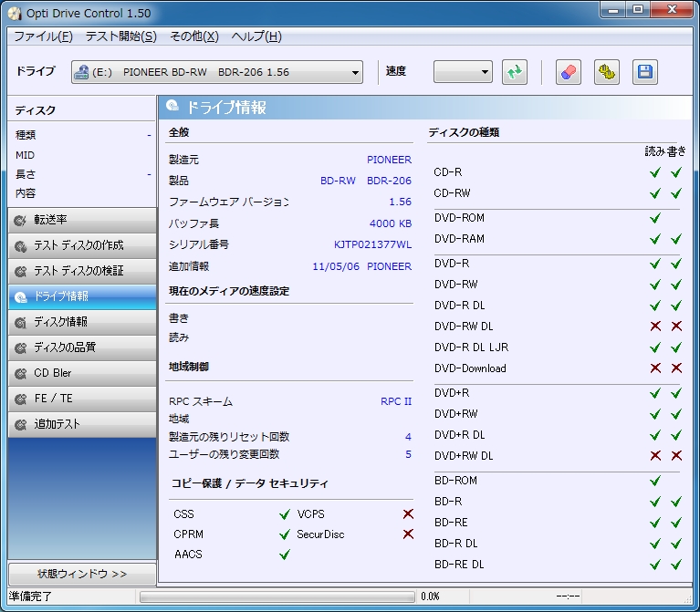This screenshot has width=700, height=612.
Task: Click the Opti Drive Control title bar icon
Action: [x=15, y=14]
